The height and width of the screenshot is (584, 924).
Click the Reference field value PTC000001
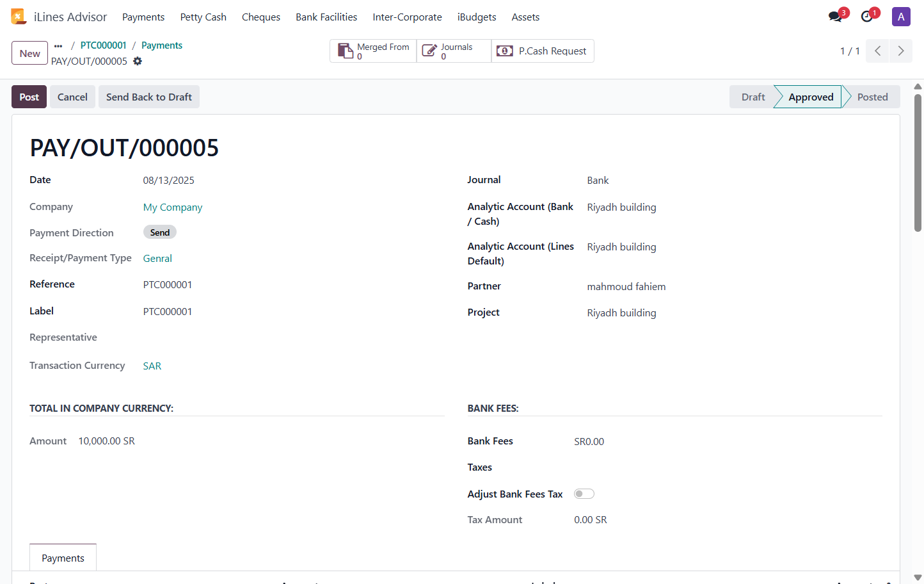pyautogui.click(x=168, y=285)
